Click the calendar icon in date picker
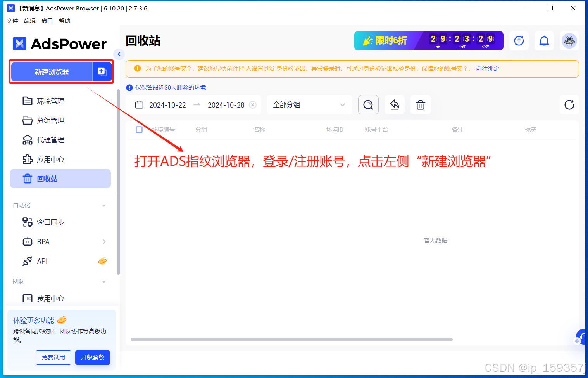 pos(139,105)
